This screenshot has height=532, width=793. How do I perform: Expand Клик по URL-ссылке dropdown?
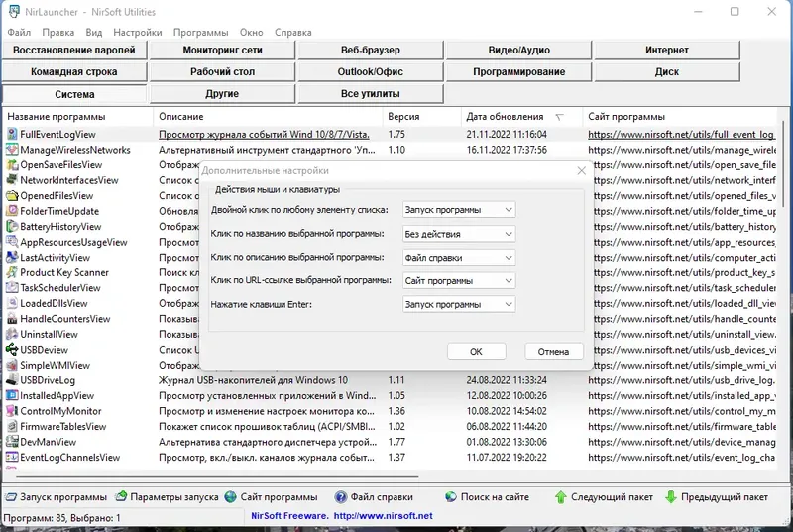[459, 281]
